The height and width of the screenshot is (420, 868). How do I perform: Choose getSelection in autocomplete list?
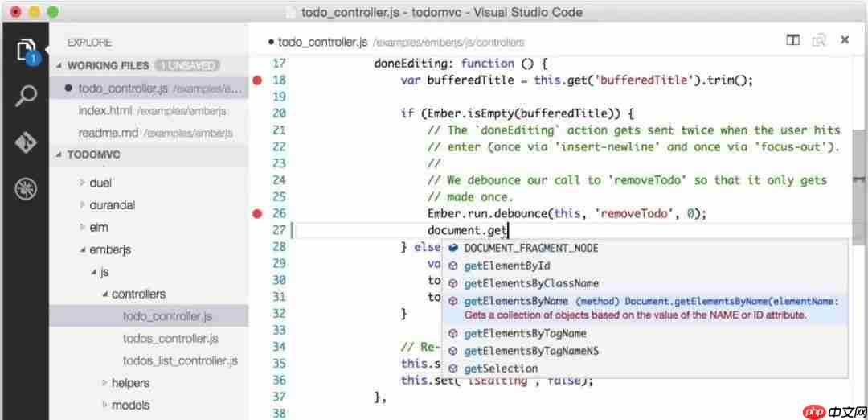[x=501, y=369]
